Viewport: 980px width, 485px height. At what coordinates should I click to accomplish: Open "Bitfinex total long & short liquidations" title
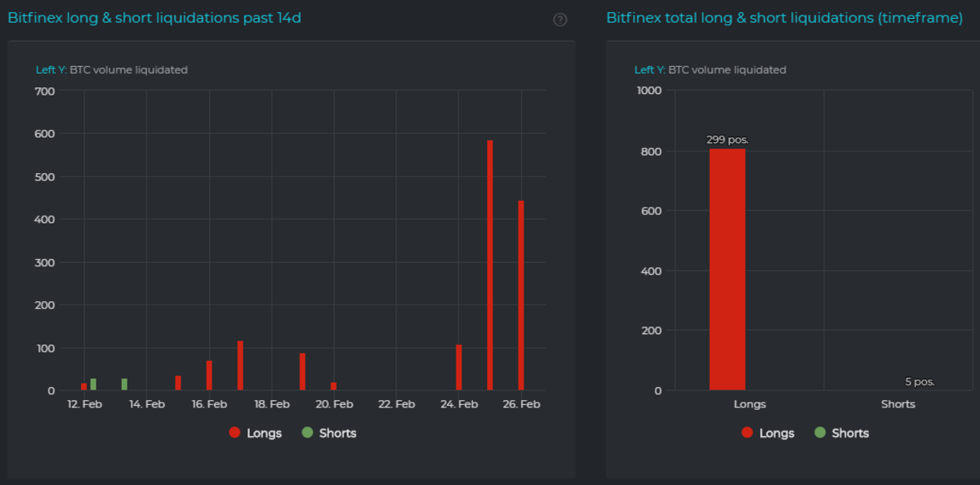pos(784,17)
